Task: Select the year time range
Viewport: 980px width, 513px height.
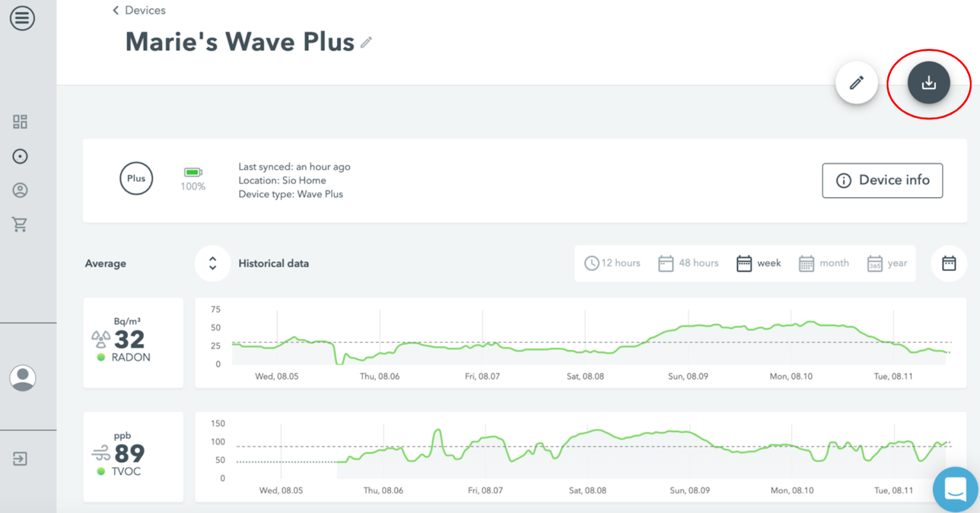Action: (x=887, y=263)
